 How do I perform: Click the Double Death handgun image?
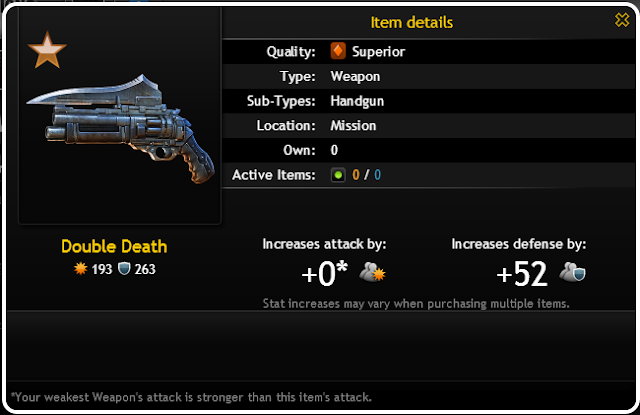tap(120, 128)
